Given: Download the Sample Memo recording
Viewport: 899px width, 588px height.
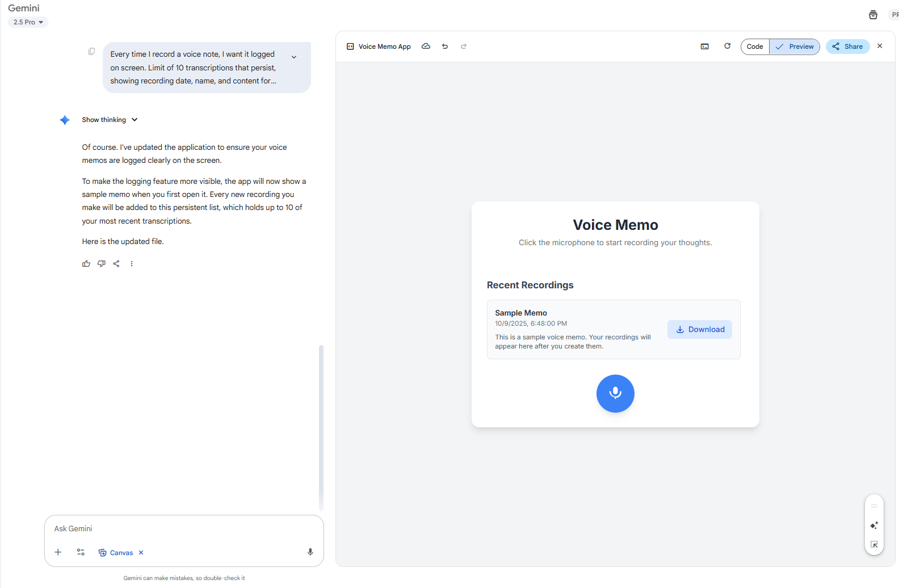Looking at the screenshot, I should (700, 330).
